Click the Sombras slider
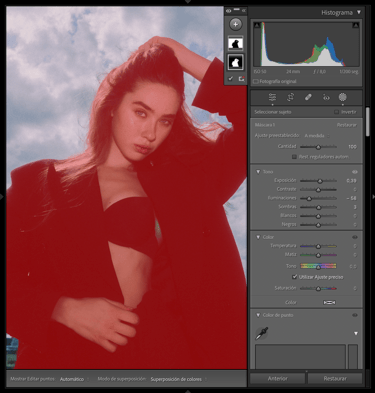Viewport: 375px width, 393px height. coord(318,207)
